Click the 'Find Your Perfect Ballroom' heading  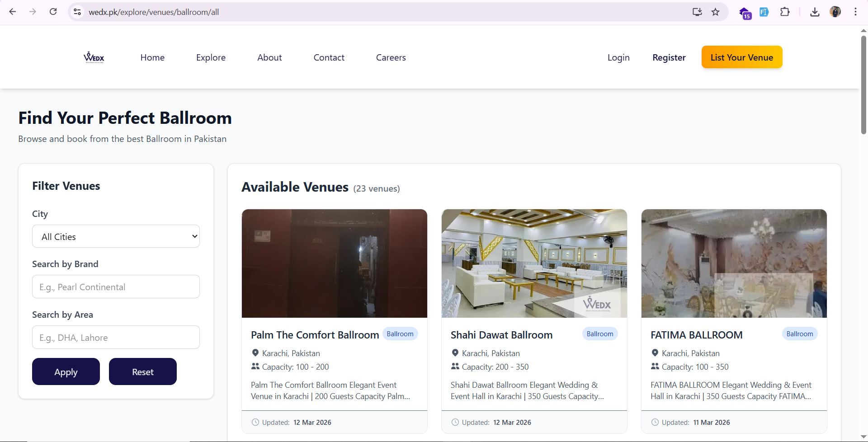tap(125, 118)
